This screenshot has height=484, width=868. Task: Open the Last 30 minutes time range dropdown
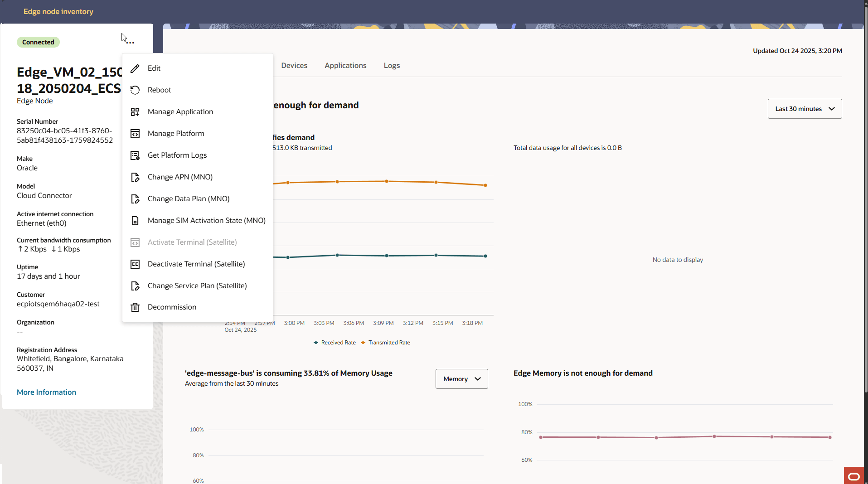click(x=804, y=109)
